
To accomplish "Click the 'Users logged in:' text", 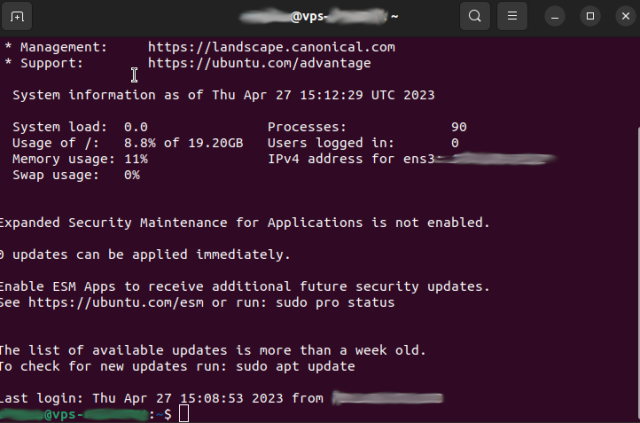I will (x=331, y=143).
